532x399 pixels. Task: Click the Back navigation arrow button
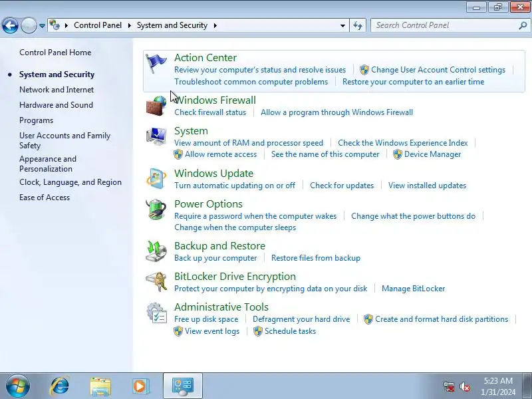(10, 25)
